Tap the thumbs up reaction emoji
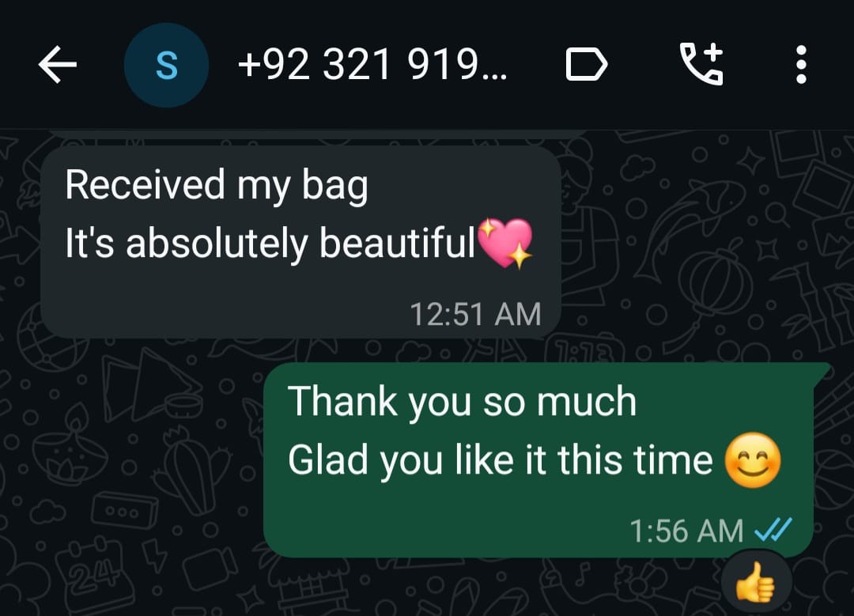 [x=756, y=582]
